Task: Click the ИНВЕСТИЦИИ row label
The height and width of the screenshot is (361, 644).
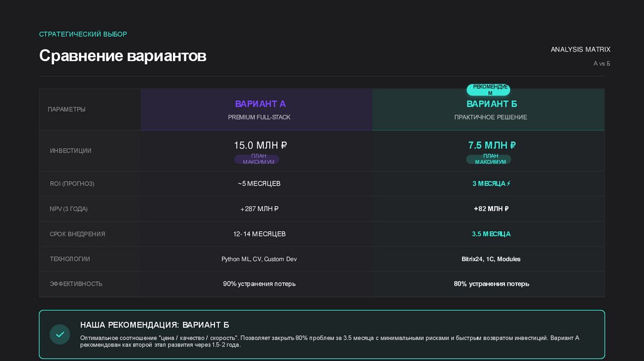Action: (x=70, y=151)
